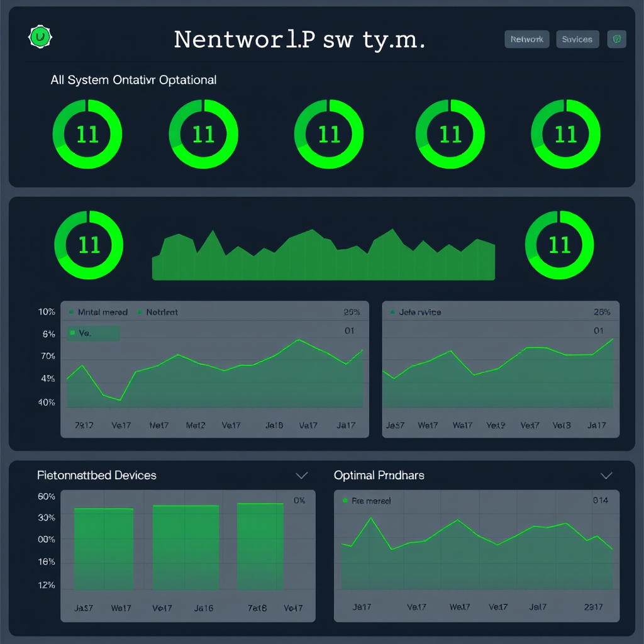This screenshot has width=644, height=644.
Task: Click the gauge right of the area sparkline
Action: 559,245
